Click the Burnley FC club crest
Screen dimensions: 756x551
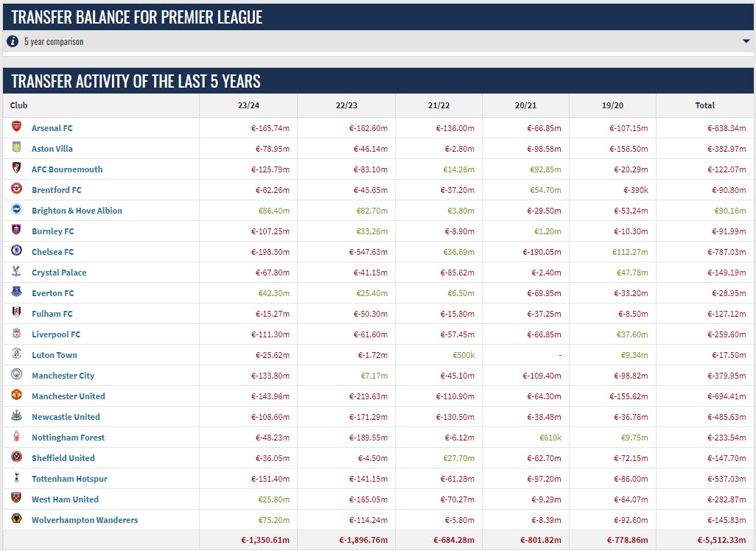[x=16, y=230]
